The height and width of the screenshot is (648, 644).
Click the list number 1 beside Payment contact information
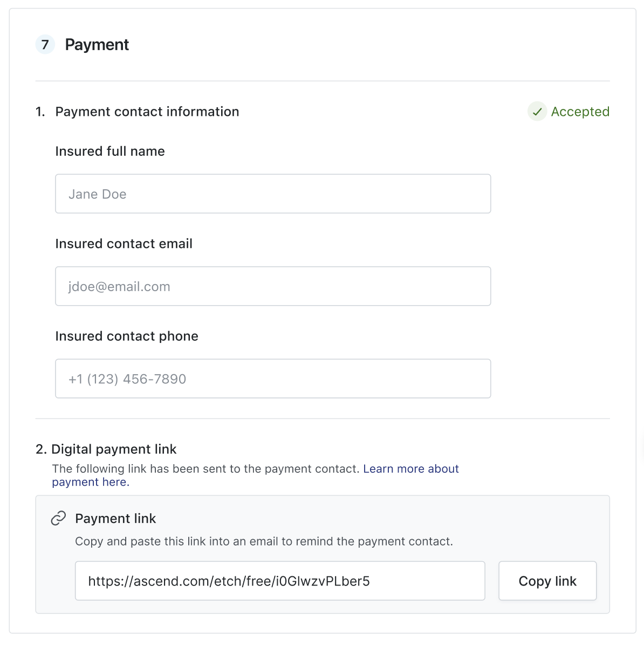tap(40, 112)
